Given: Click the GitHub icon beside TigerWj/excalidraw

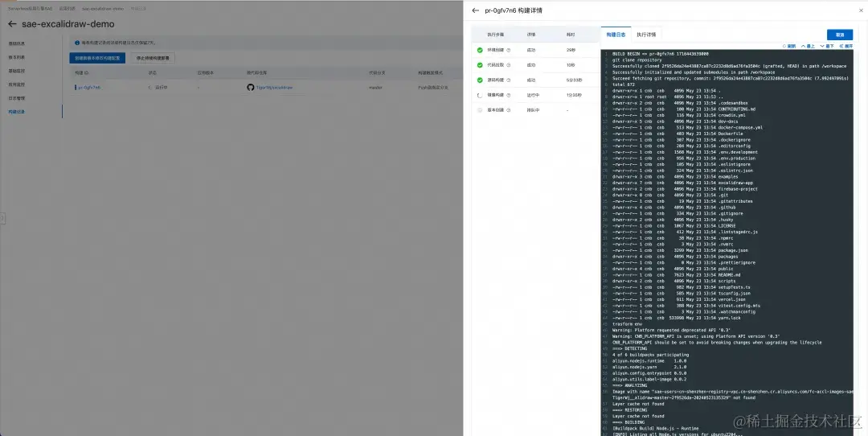Looking at the screenshot, I should [x=250, y=88].
